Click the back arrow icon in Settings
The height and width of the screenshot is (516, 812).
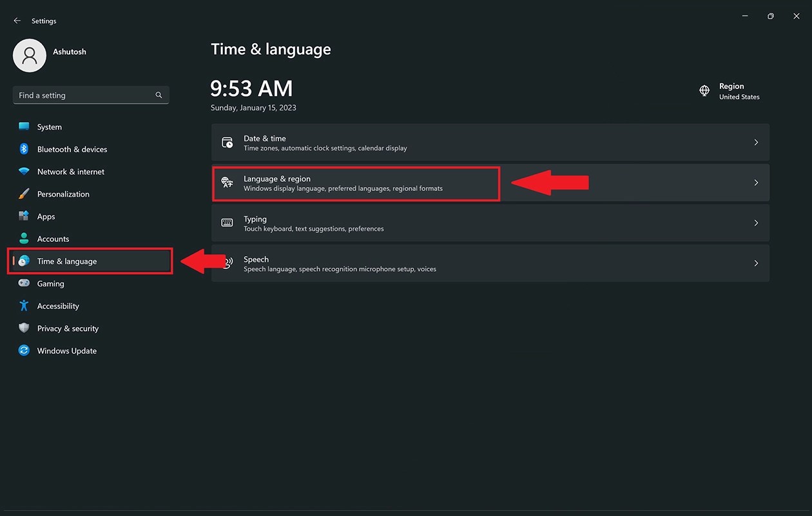coord(17,21)
